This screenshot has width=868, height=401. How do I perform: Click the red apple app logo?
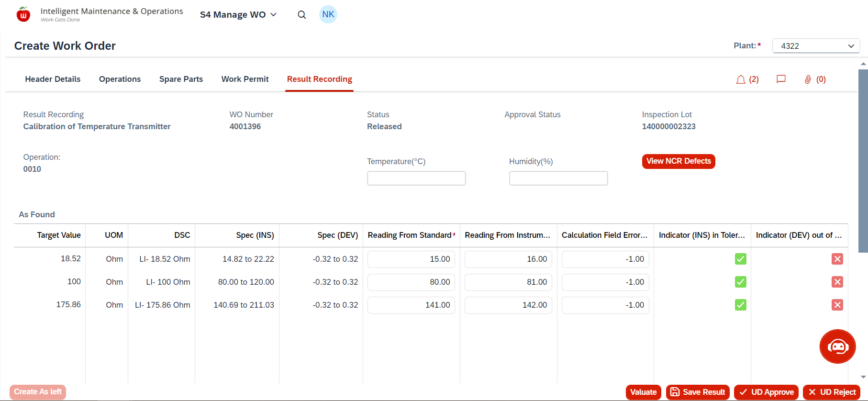pos(23,15)
